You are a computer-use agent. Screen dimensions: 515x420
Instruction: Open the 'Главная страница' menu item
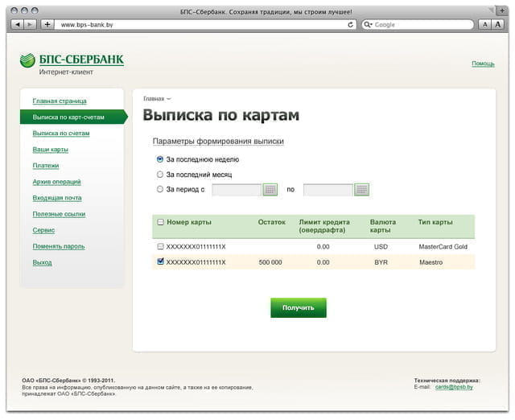[x=60, y=101]
